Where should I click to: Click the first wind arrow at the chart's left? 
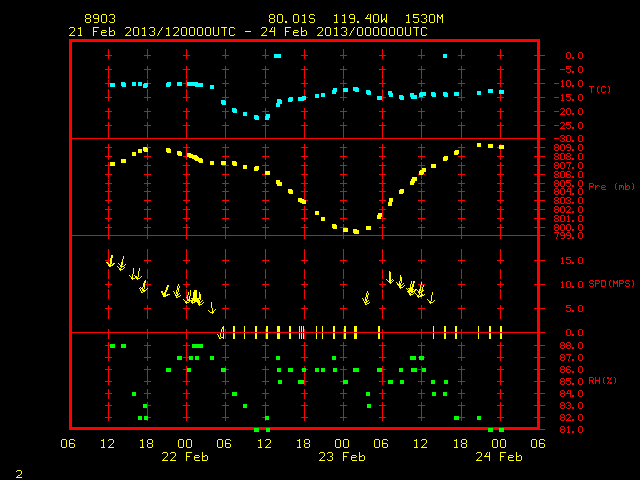tap(110, 261)
